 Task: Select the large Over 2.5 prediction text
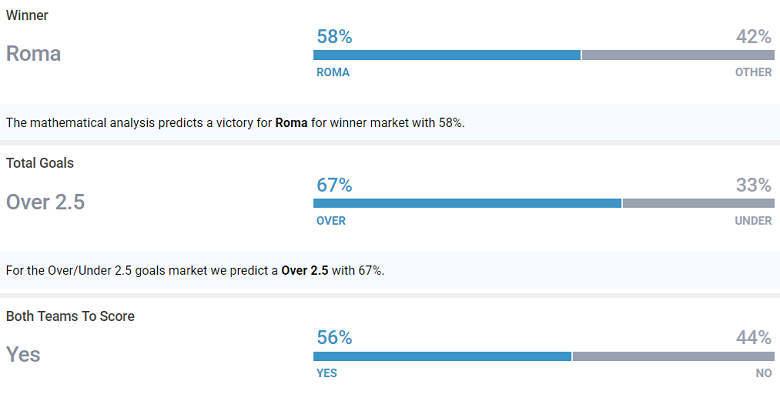click(x=46, y=202)
